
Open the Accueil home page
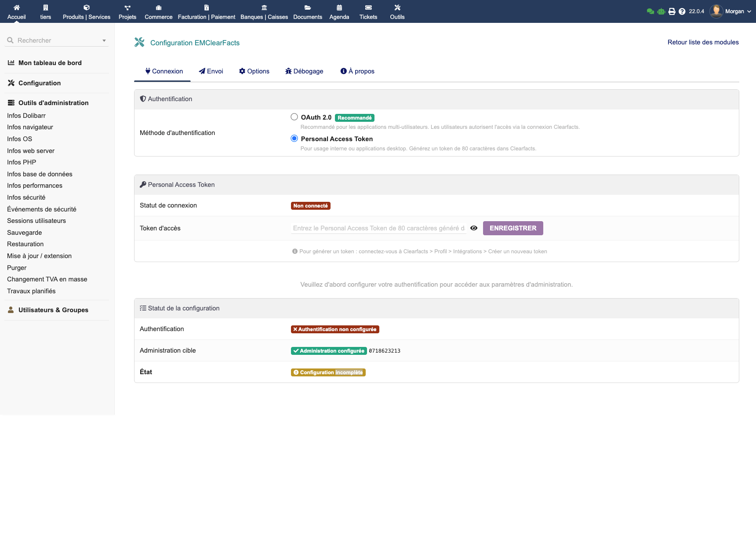click(17, 11)
